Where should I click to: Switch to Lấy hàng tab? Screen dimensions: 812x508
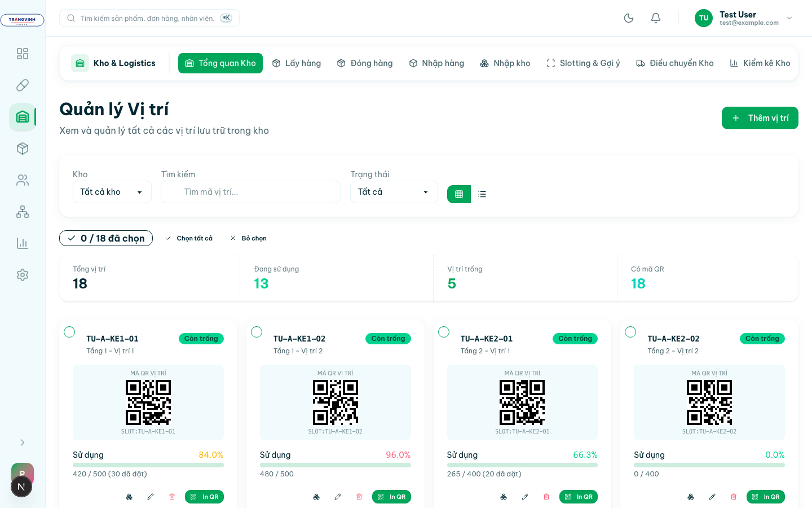pyautogui.click(x=297, y=63)
